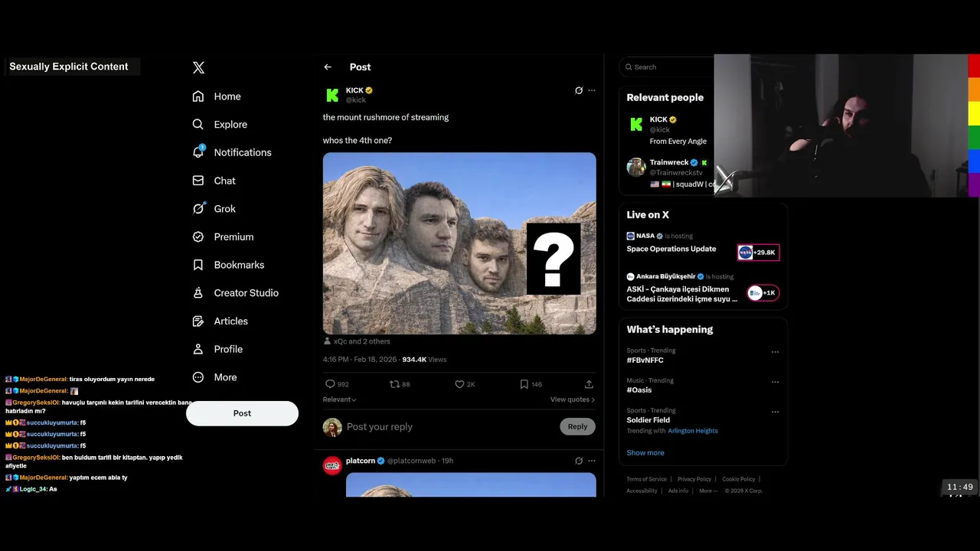Open Trainwreck in Relevant people
980x551 pixels.
670,173
